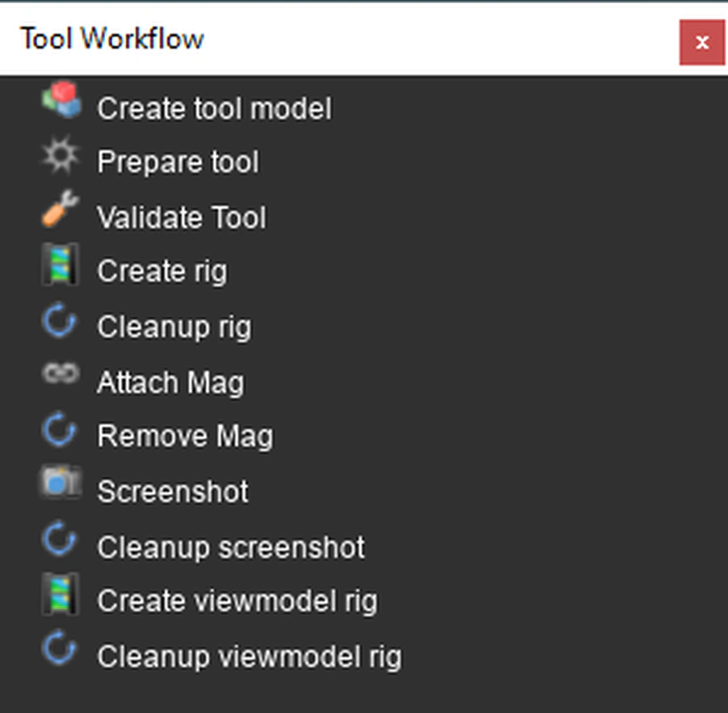Click the Create rig film icon

58,267
